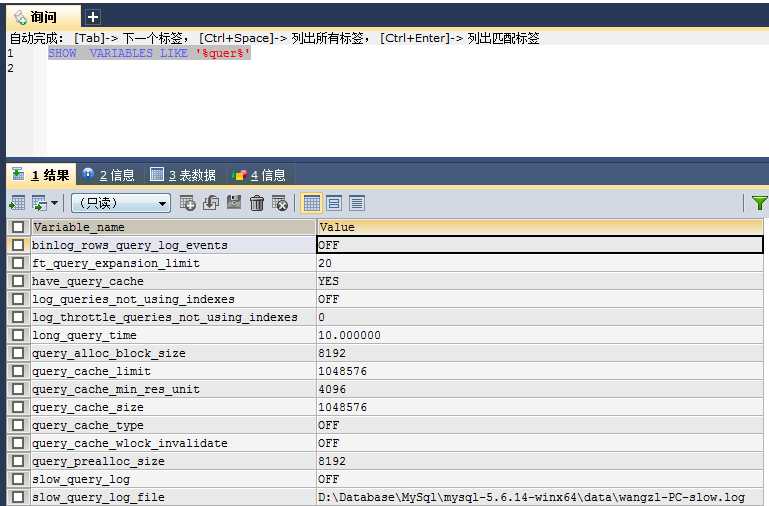
Task: Select the query_cache_wlock_invalidate name cell
Action: pyautogui.click(x=173, y=443)
